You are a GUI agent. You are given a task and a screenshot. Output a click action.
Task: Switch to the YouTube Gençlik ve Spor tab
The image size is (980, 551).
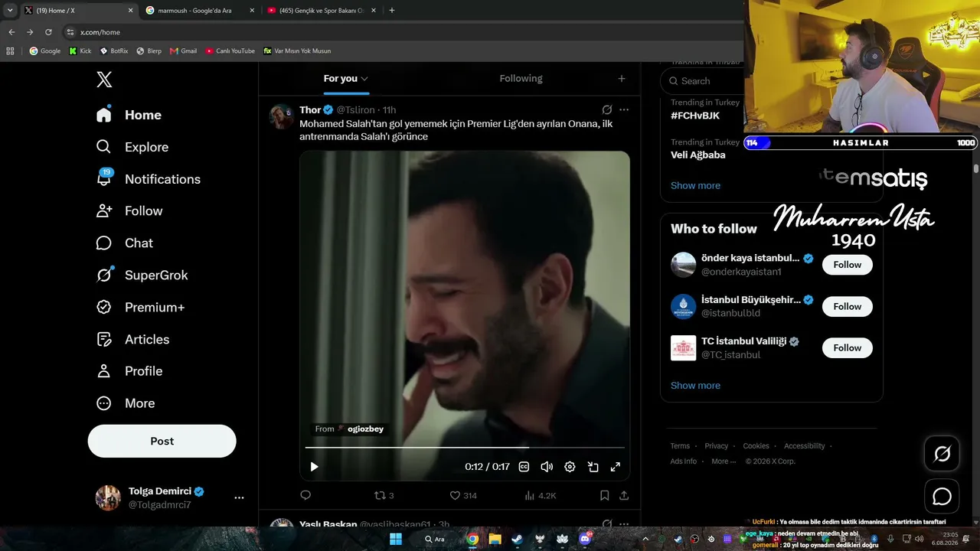coord(323,11)
